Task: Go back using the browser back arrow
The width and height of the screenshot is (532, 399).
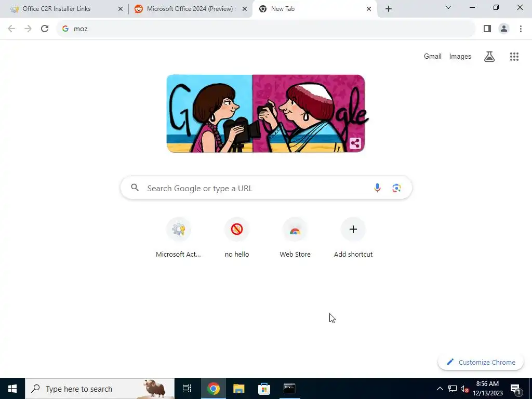Action: (11, 29)
